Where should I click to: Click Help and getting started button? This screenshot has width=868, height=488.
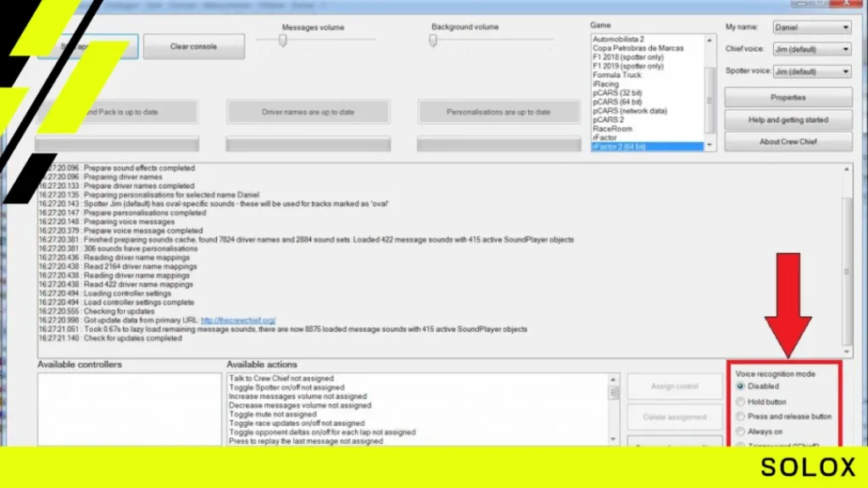[788, 119]
